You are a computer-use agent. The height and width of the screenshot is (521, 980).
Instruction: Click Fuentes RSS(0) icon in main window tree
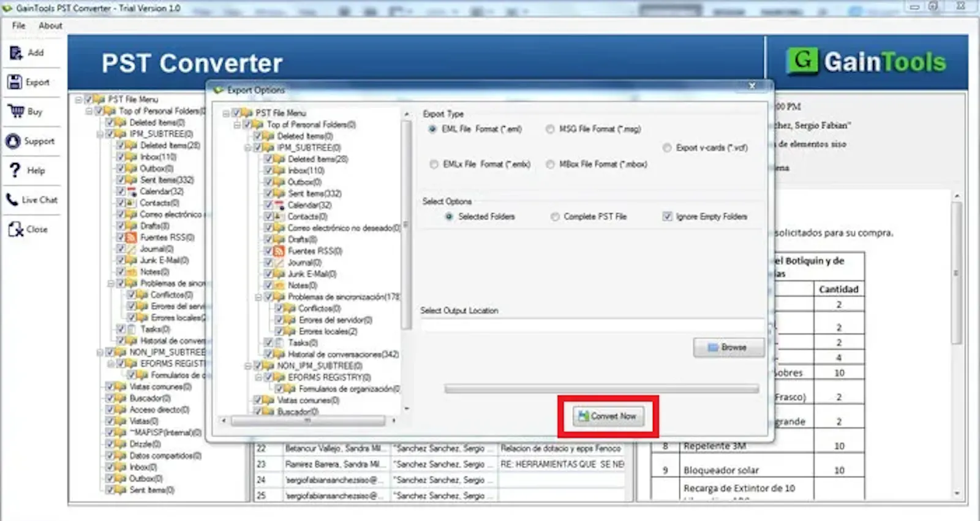click(x=131, y=237)
